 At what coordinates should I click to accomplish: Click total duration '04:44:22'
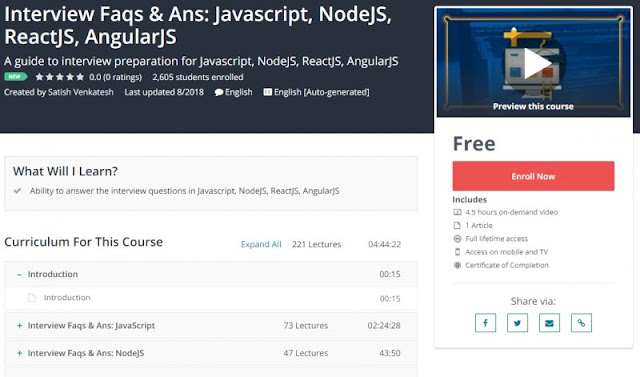click(384, 244)
